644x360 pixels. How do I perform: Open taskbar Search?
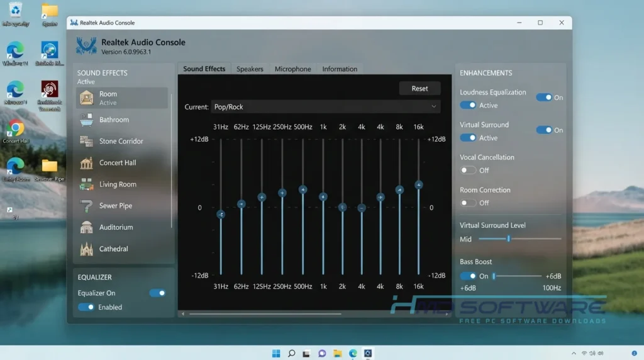[x=292, y=354]
